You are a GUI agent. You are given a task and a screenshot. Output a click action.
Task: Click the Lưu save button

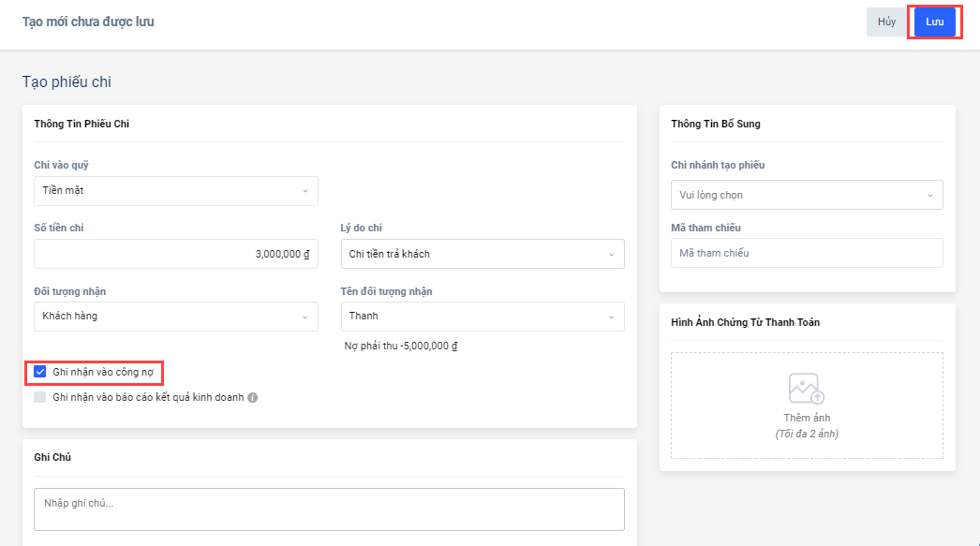coord(934,22)
